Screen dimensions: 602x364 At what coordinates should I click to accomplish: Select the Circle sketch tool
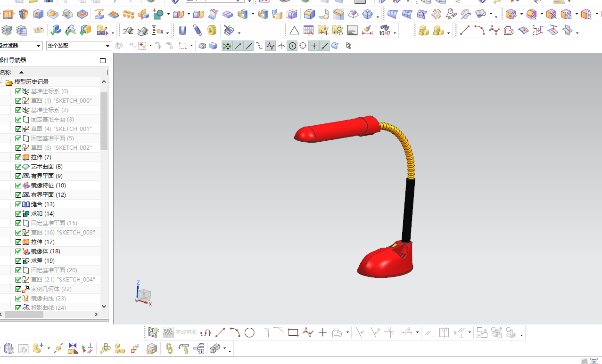click(x=249, y=332)
